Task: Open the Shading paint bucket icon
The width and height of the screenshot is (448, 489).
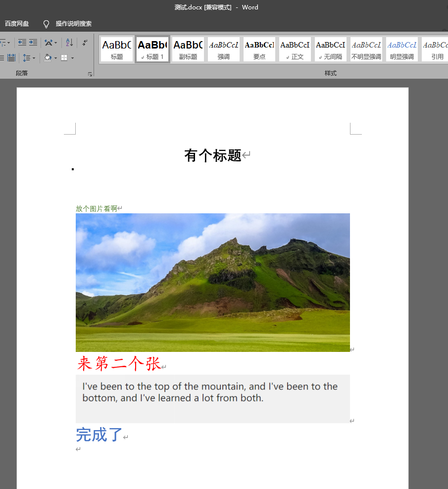Action: coord(48,57)
